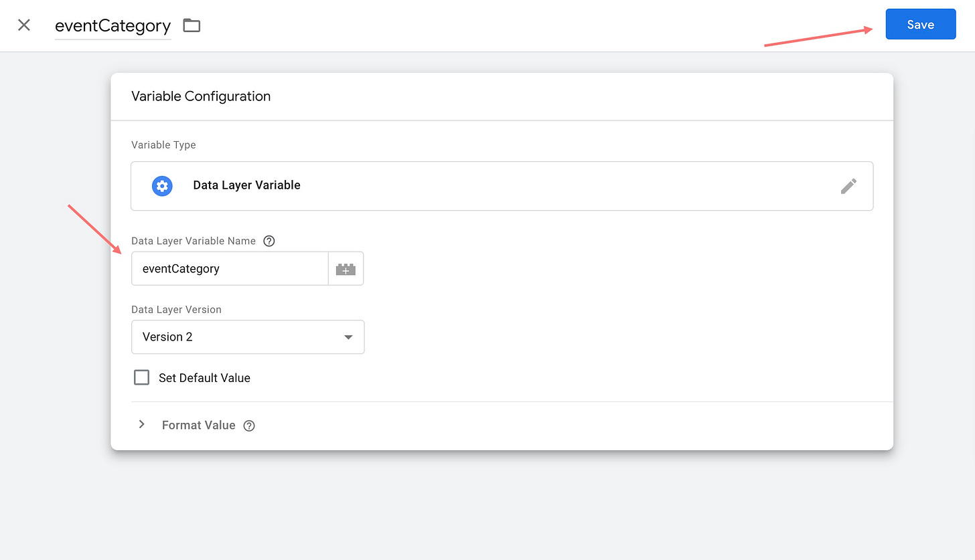Click the Variable Type label
975x560 pixels.
click(163, 145)
